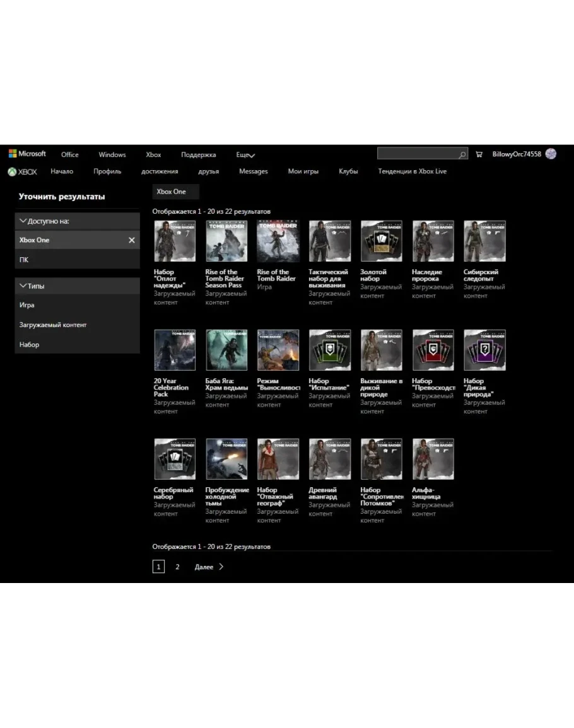Screen dimensions: 574x728
Task: Open the 20 Year Celebration Pack thumbnail
Action: [175, 350]
